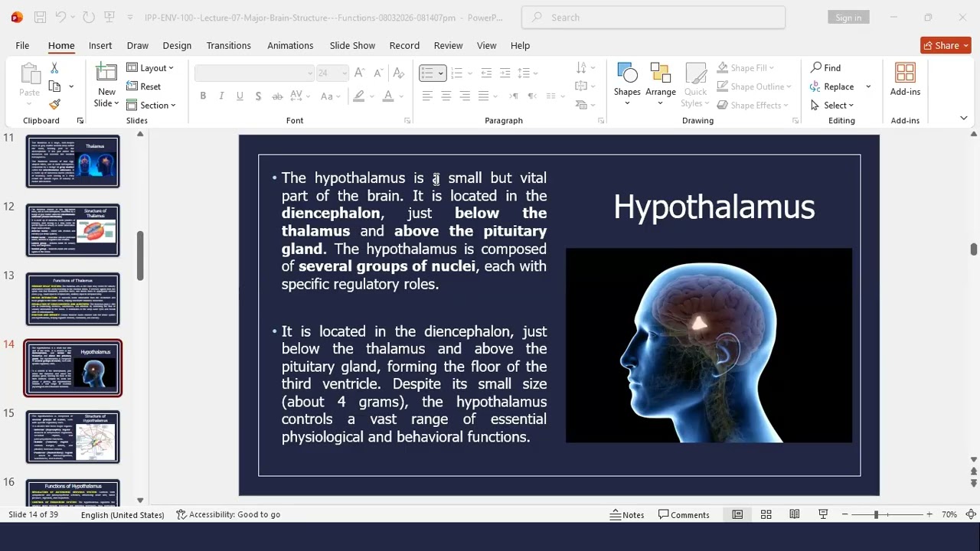Adjust the zoom slider
The image size is (980, 551).
876,514
